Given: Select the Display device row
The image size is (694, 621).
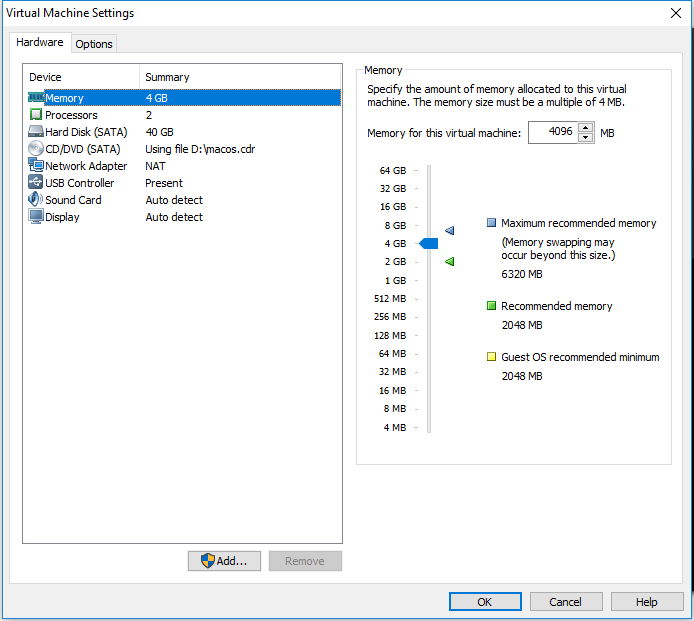Looking at the screenshot, I should point(184,217).
